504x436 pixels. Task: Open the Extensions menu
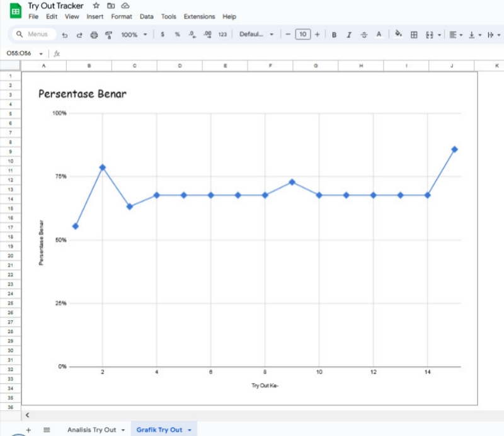point(199,16)
